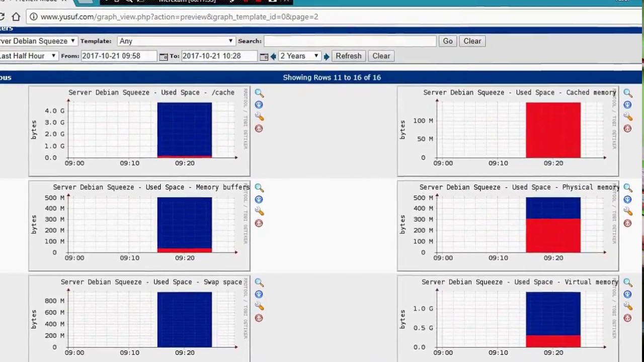Click blue CSV export icon for /cache graph
This screenshot has width=644, height=362.
(x=259, y=105)
